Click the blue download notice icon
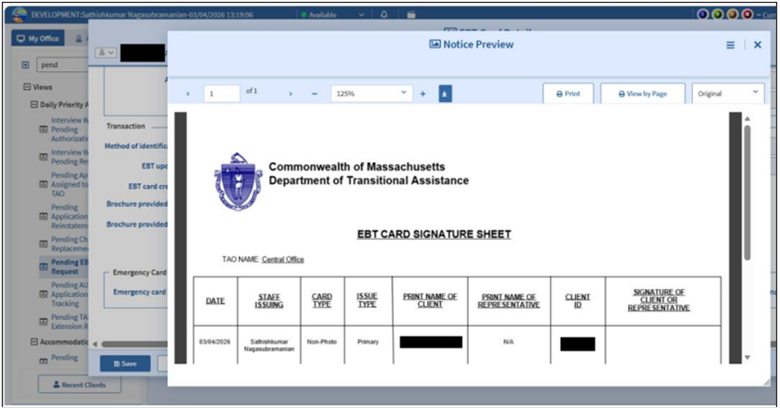The width and height of the screenshot is (780, 408). (445, 94)
